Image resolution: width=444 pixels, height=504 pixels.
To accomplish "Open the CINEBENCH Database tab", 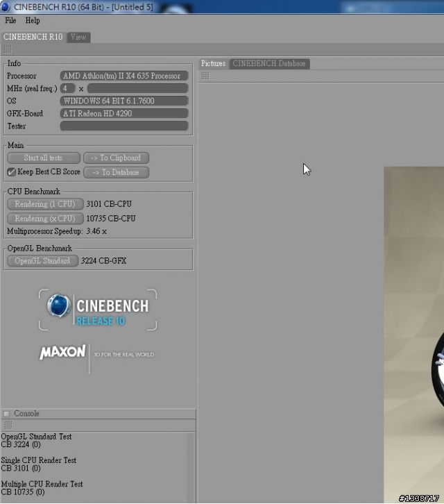I will click(269, 63).
